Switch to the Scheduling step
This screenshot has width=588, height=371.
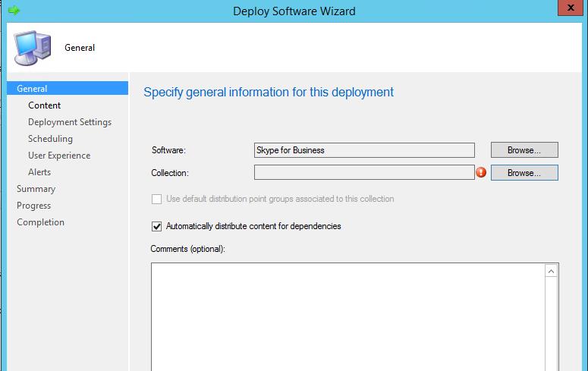pos(50,139)
